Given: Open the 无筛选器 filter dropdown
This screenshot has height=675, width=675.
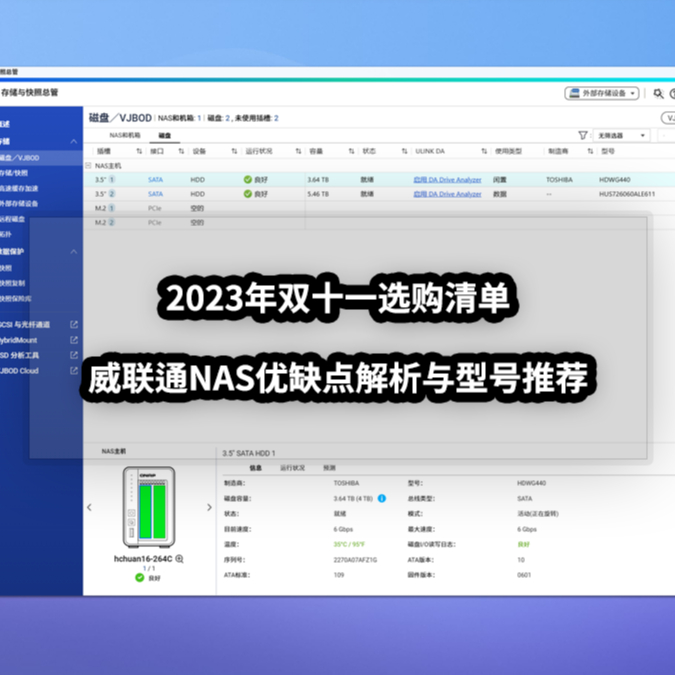Looking at the screenshot, I should tap(621, 136).
